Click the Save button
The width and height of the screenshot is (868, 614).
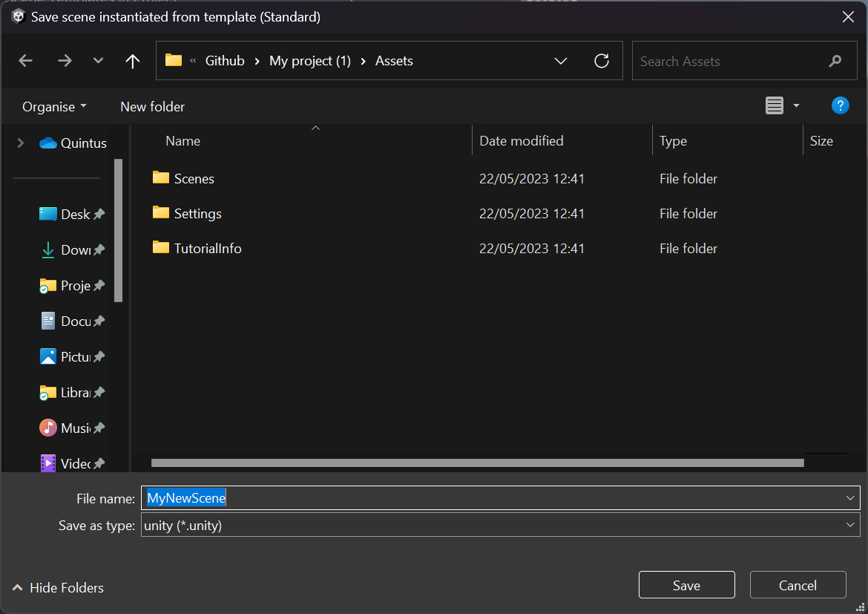coord(686,585)
